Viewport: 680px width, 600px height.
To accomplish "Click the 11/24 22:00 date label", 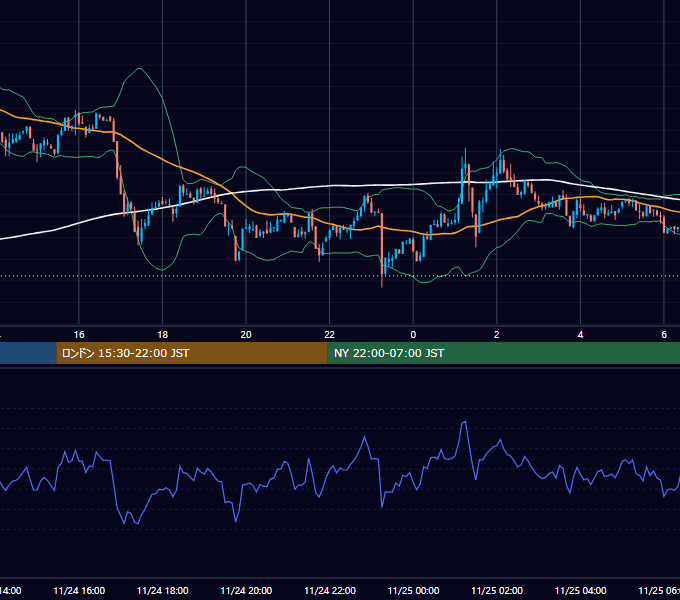I will [x=330, y=591].
